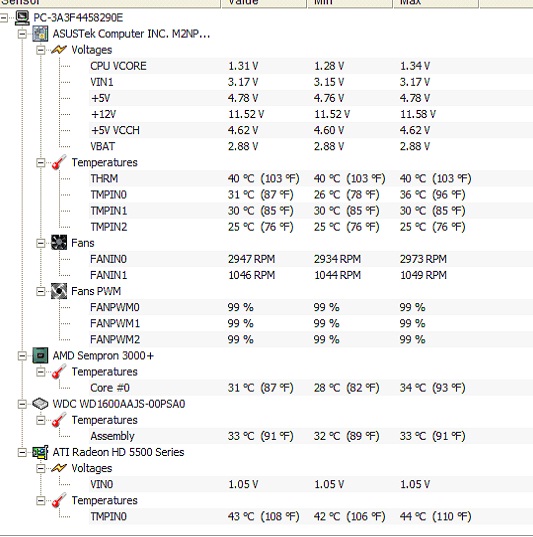
Task: Select the WDC WD1600AAJS-00PSA0 label
Action: pos(119,404)
